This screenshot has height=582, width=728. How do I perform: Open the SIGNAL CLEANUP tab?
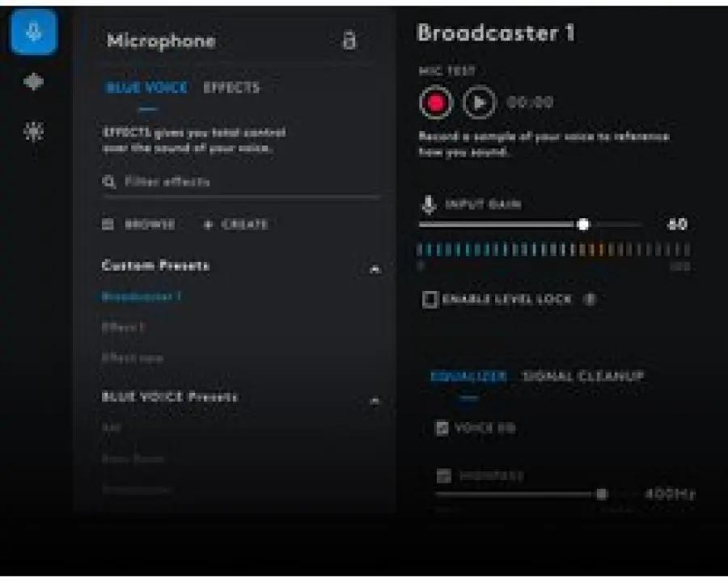(x=583, y=376)
